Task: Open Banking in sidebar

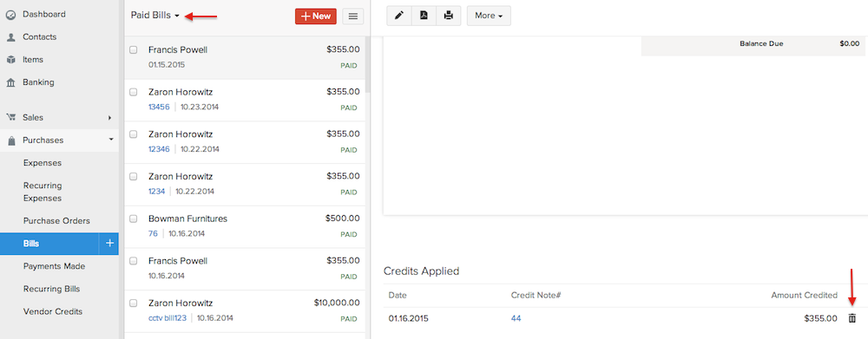Action: [x=38, y=82]
